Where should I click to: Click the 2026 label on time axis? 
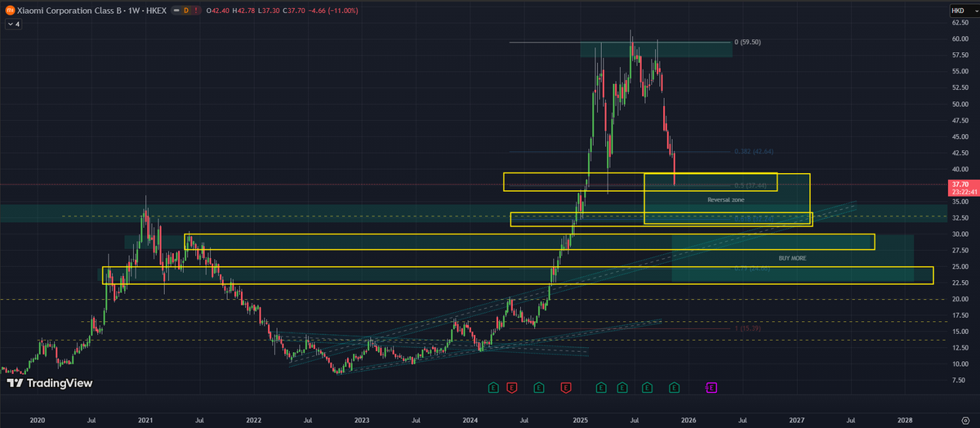[x=688, y=419]
